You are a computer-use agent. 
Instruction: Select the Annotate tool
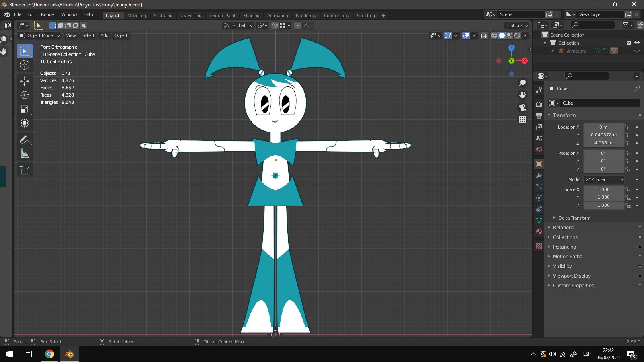25,140
